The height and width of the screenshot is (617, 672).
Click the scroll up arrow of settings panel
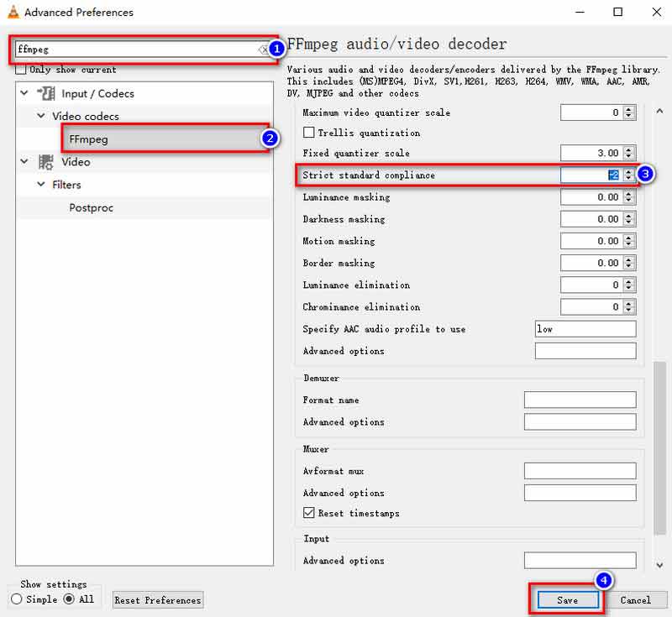(x=660, y=112)
